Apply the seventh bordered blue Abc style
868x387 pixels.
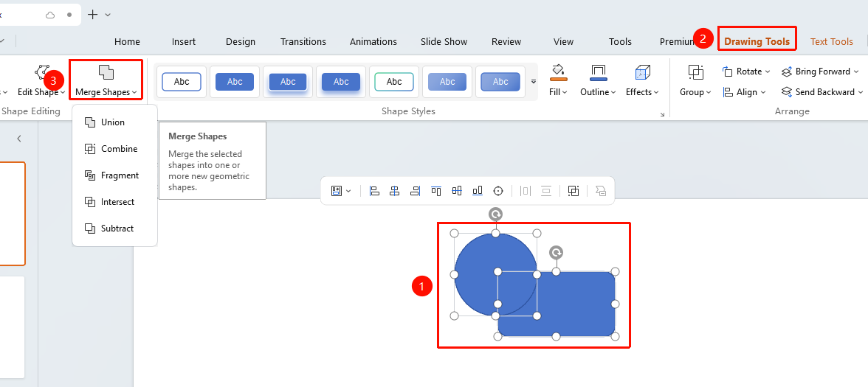pos(500,82)
